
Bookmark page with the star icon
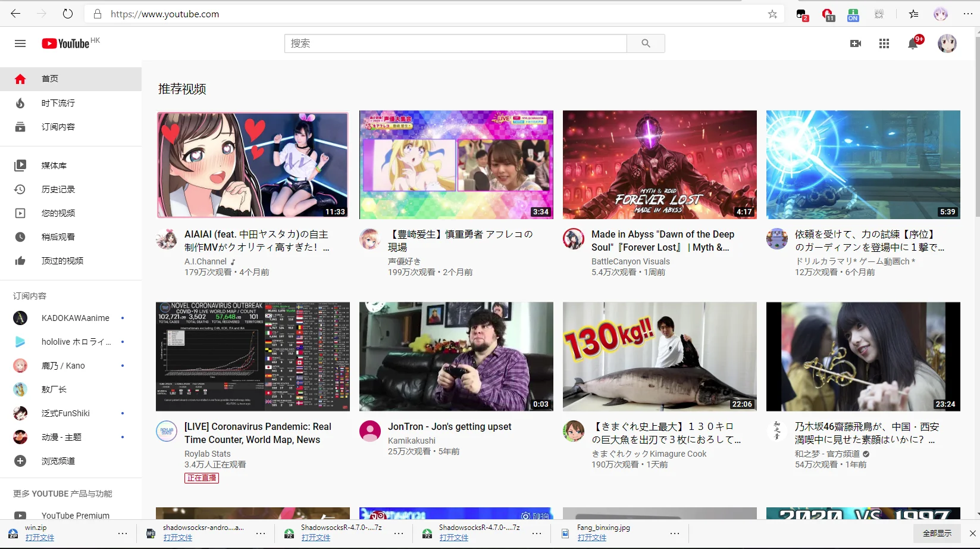click(772, 14)
